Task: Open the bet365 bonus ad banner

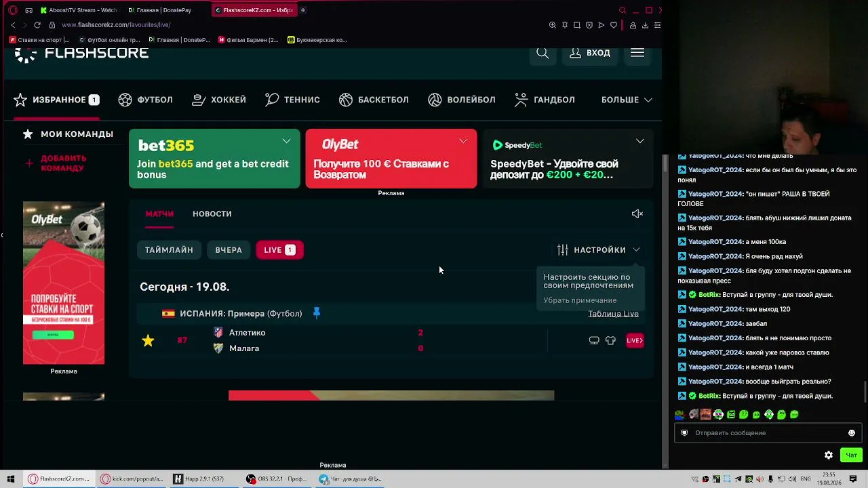Action: [x=214, y=159]
